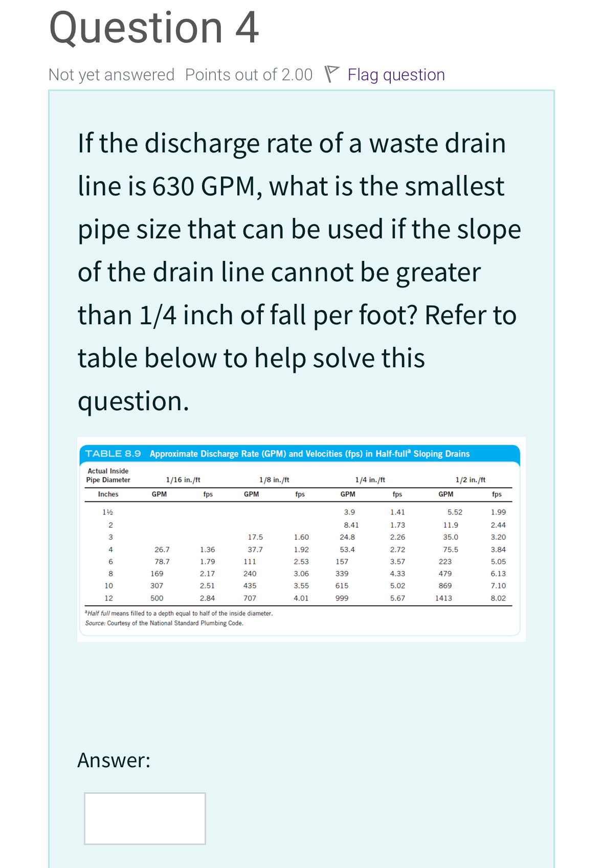
Task: Select the Answer: label text
Action: click(x=114, y=760)
